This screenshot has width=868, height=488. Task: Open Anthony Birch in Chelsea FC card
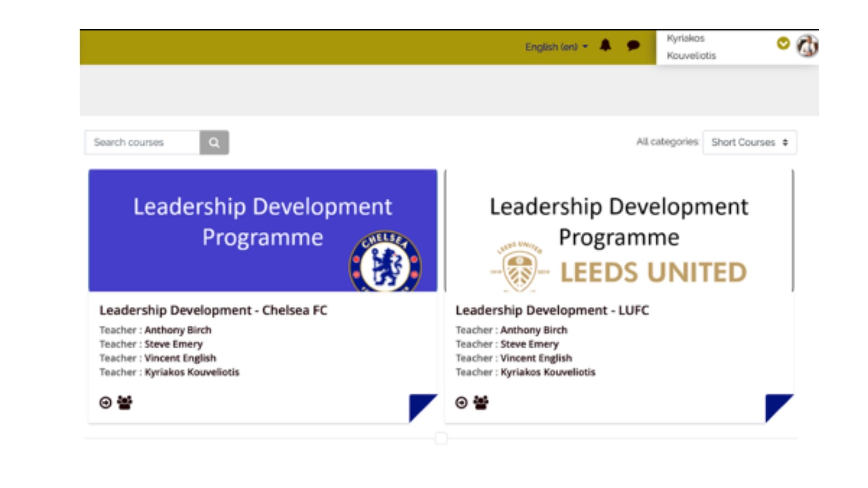pyautogui.click(x=178, y=330)
